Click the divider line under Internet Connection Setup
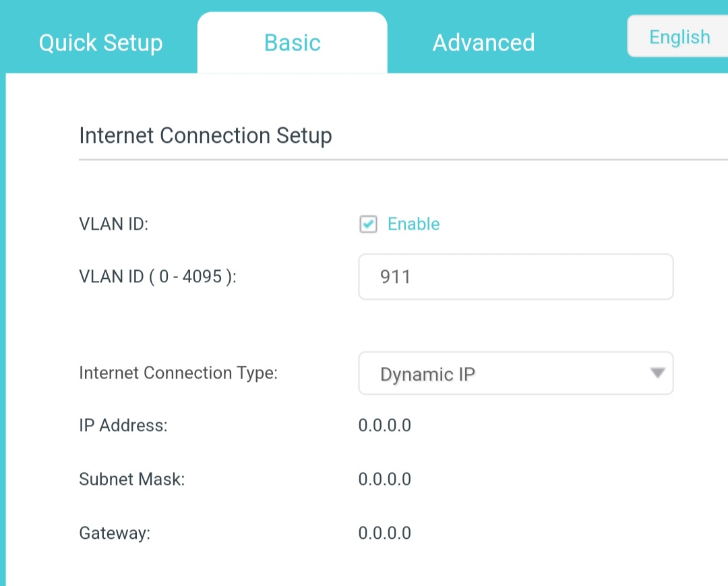728x586 pixels. click(x=404, y=160)
